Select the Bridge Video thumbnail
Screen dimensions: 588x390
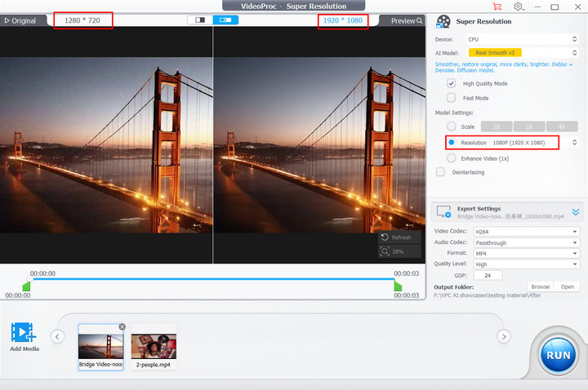100,347
